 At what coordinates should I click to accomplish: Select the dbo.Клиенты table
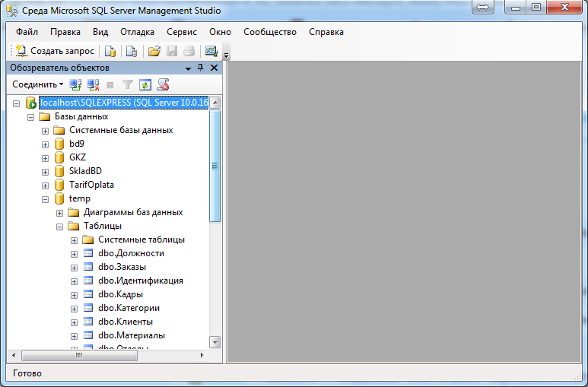tap(126, 322)
